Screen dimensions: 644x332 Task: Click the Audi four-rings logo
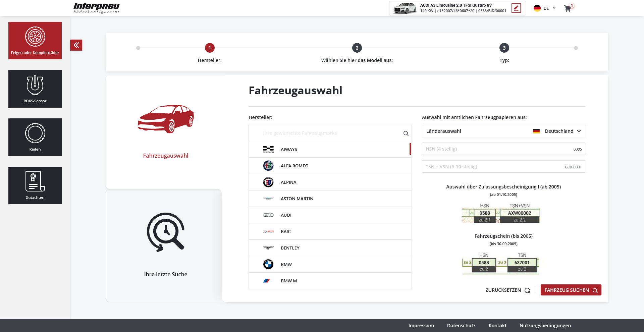coord(268,215)
